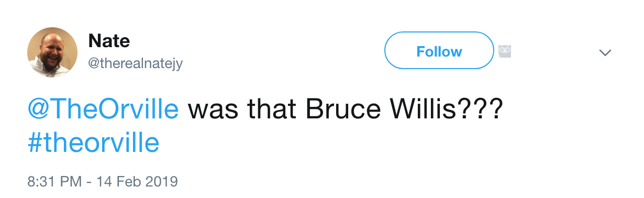This screenshot has height=198, width=644.
Task: Open the tweet's 8:31 PM timestamp
Action: pos(103,182)
